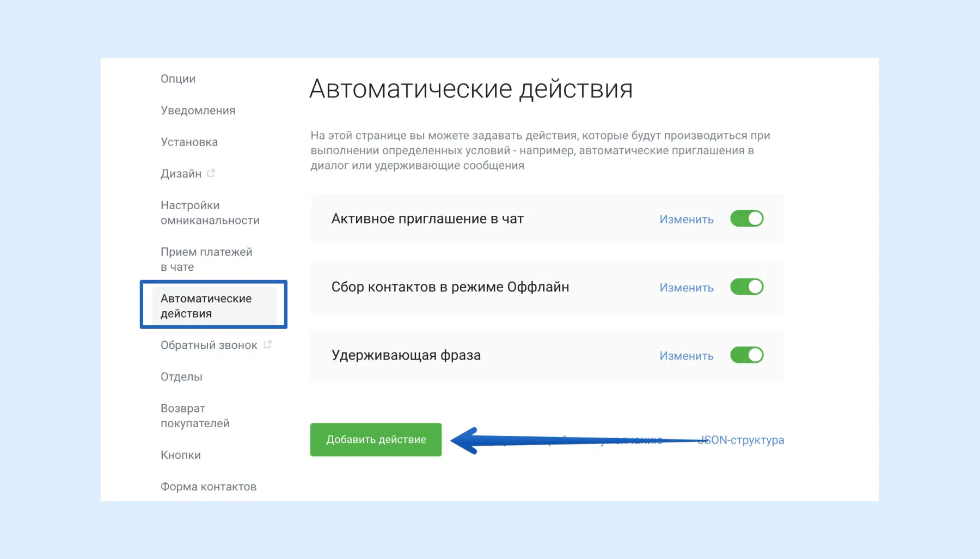Viewport: 980px width, 559px height.
Task: Disable Сбор контактов в режиме Оффлайн toggle
Action: 746,287
